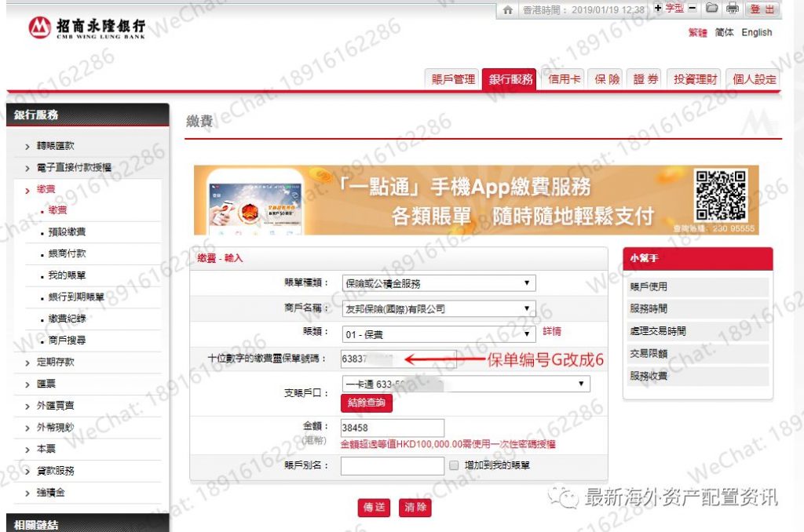Screen dimensions: 804x532
Task: Select 銀商付款 in sidebar
Action: pyautogui.click(x=67, y=253)
